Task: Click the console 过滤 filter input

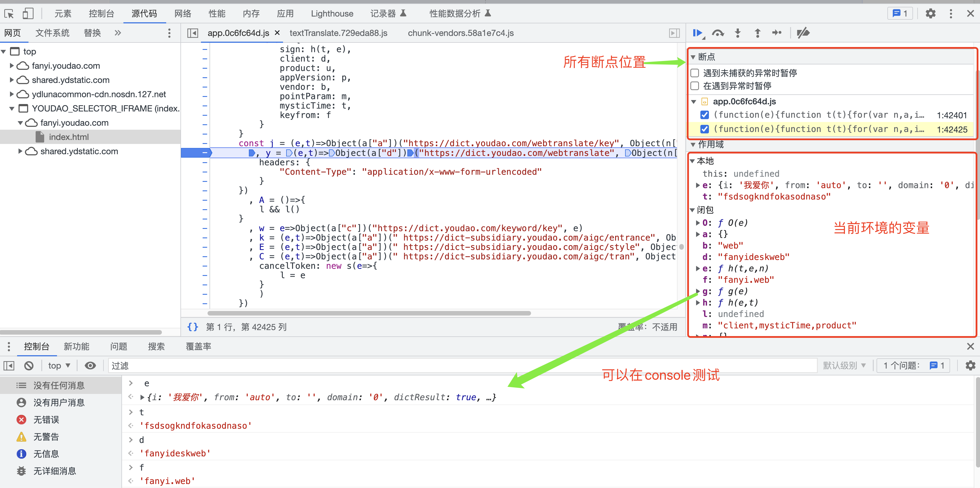Action: pos(462,365)
